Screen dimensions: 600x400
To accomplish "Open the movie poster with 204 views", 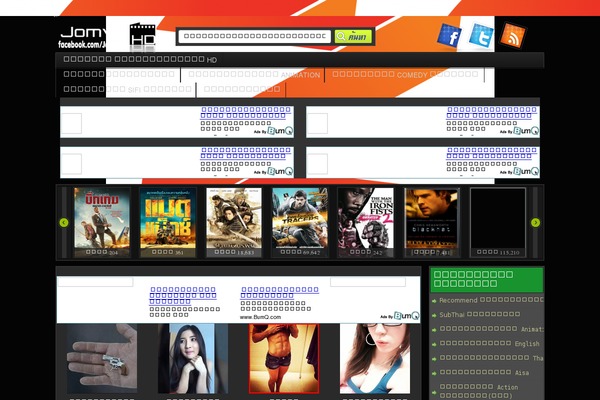I will 102,222.
